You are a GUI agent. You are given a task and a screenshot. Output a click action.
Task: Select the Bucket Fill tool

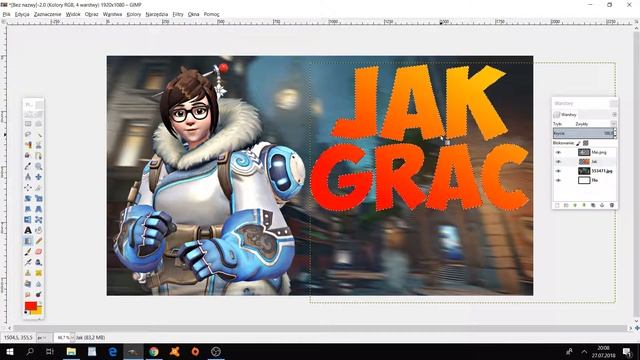tap(38, 230)
